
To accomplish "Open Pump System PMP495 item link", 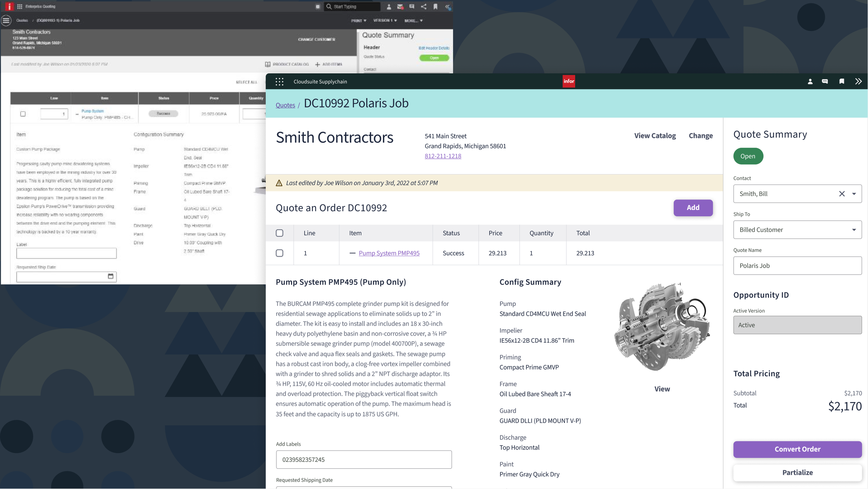I will click(x=389, y=253).
